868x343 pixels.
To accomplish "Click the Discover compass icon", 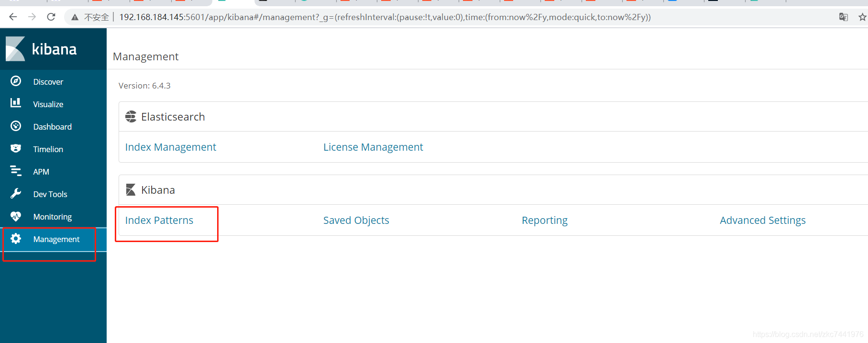I will click(16, 81).
